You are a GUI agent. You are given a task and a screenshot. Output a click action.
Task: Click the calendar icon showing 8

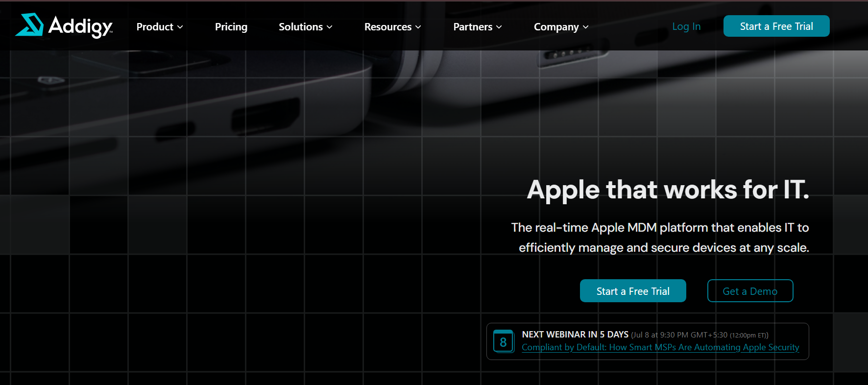[504, 341]
